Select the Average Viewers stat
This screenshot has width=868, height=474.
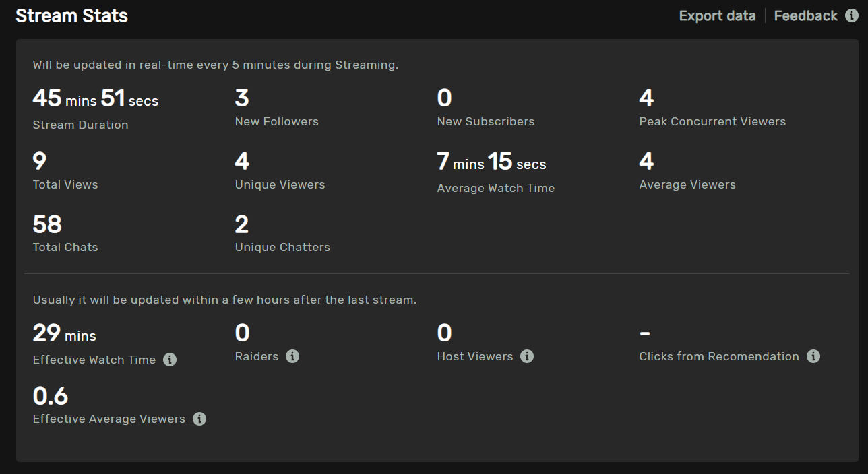(x=645, y=162)
